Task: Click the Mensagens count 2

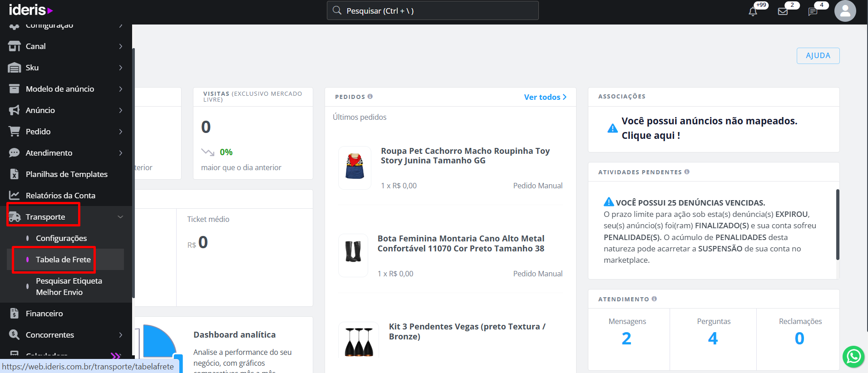Action: tap(626, 339)
